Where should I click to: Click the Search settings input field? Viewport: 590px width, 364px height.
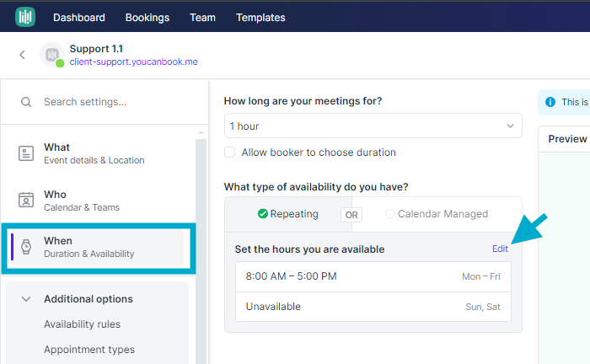(x=113, y=102)
